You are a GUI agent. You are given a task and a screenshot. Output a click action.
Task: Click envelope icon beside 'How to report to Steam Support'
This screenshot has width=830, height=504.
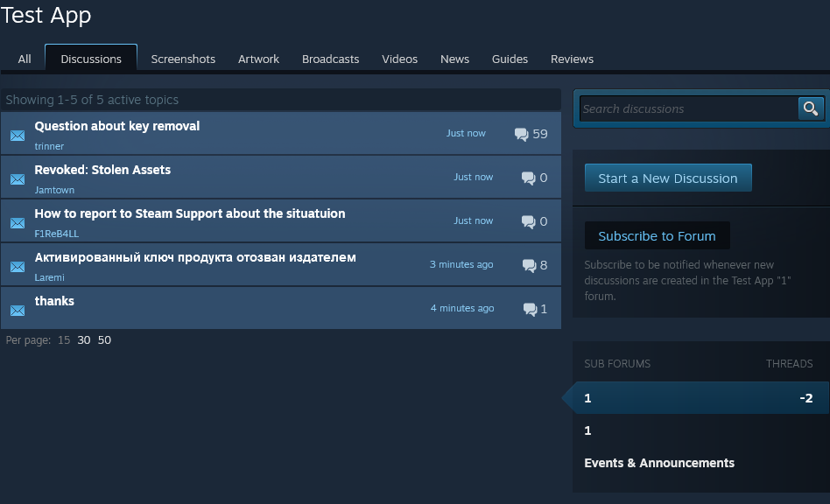pyautogui.click(x=18, y=223)
